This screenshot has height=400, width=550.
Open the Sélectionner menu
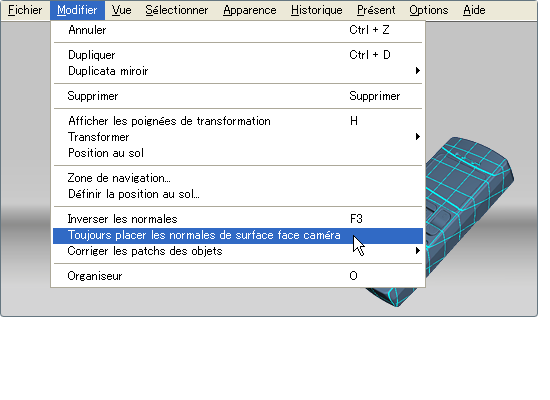pyautogui.click(x=177, y=10)
